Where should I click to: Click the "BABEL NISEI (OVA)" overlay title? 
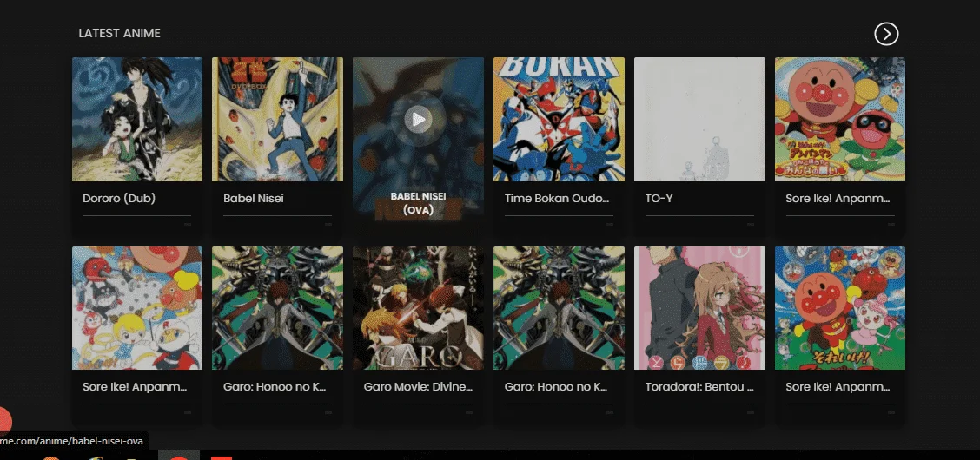(x=418, y=203)
